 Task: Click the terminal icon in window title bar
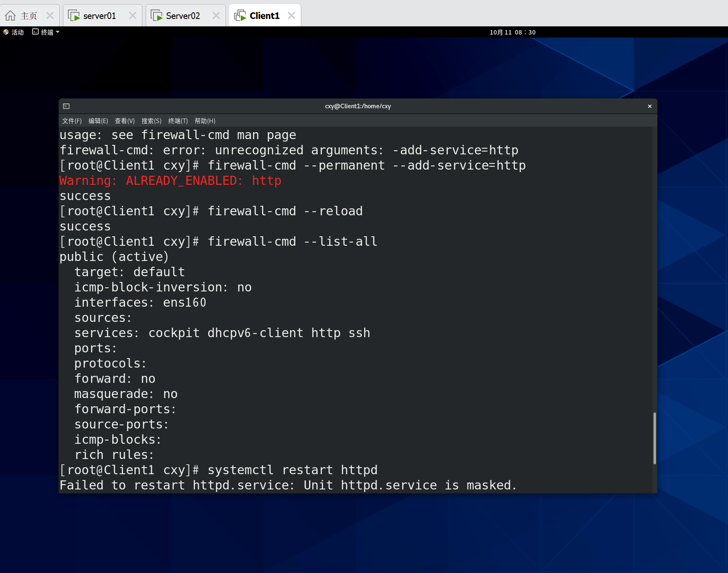(x=66, y=106)
